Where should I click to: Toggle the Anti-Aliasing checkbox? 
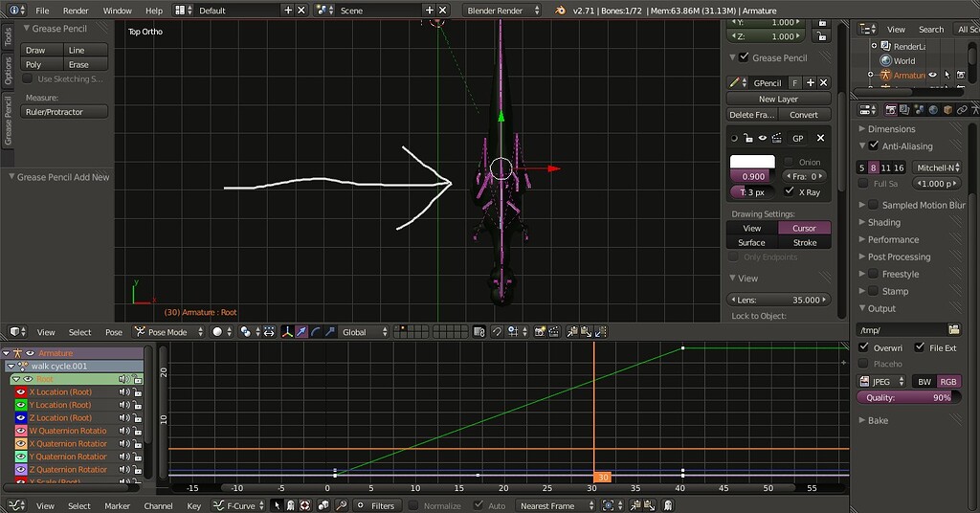(x=874, y=145)
